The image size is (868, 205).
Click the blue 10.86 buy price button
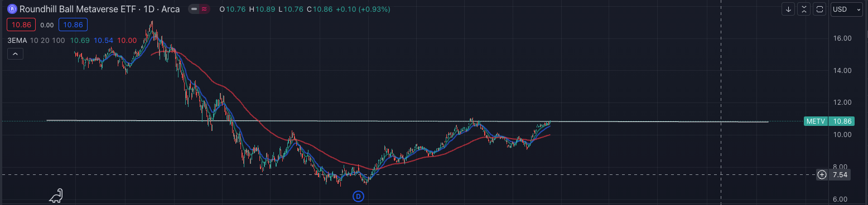pyautogui.click(x=73, y=25)
